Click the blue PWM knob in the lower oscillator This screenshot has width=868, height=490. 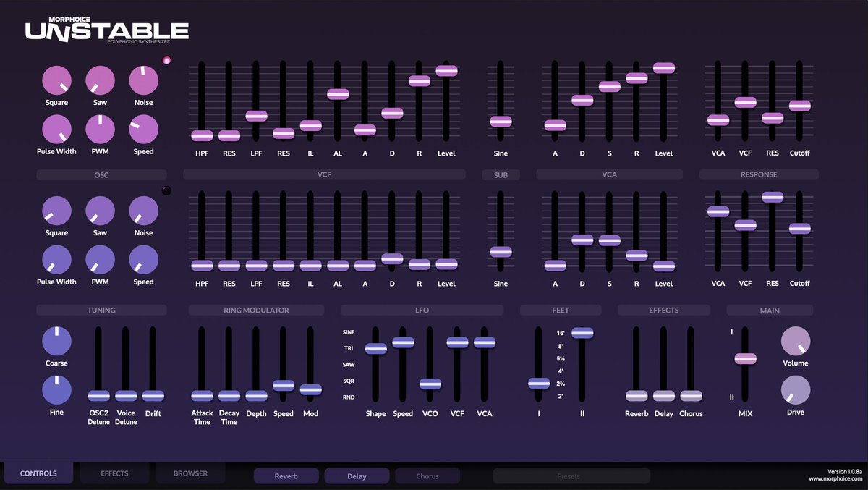tap(101, 260)
